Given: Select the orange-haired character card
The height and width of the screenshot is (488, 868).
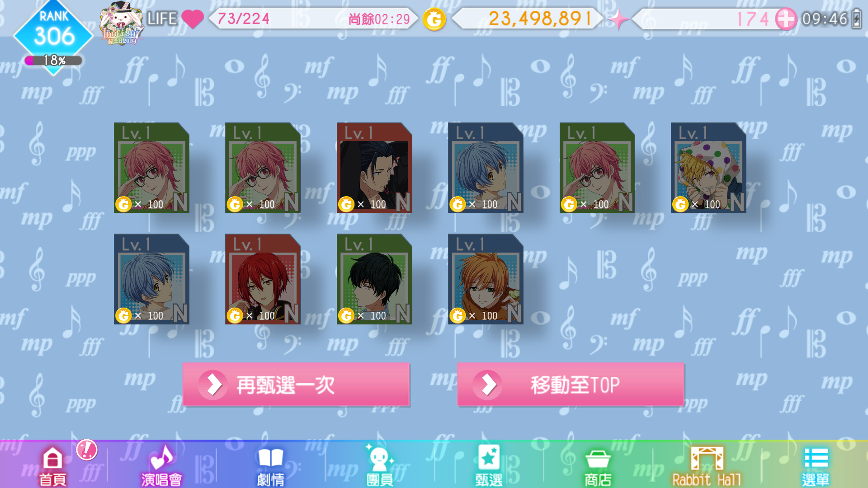Looking at the screenshot, I should [486, 279].
